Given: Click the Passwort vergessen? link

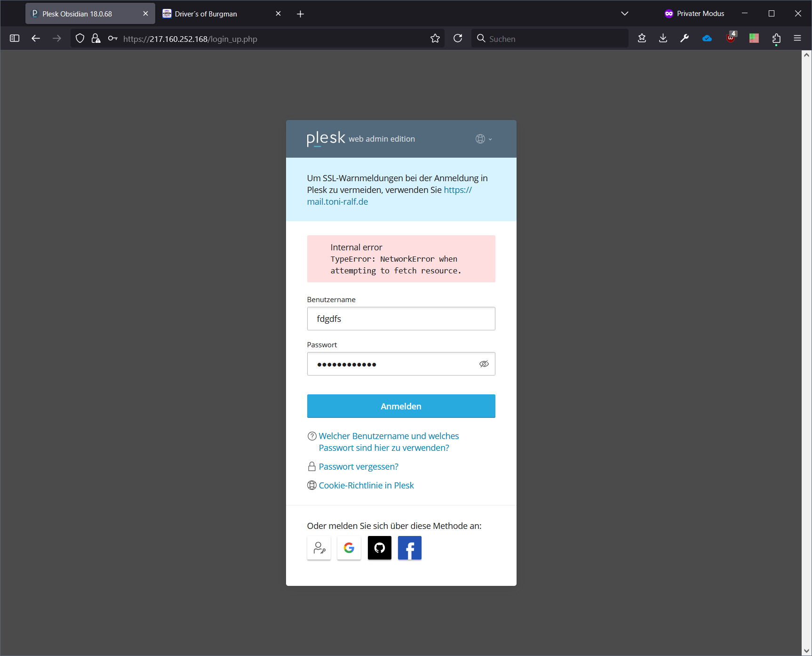Looking at the screenshot, I should pyautogui.click(x=358, y=466).
